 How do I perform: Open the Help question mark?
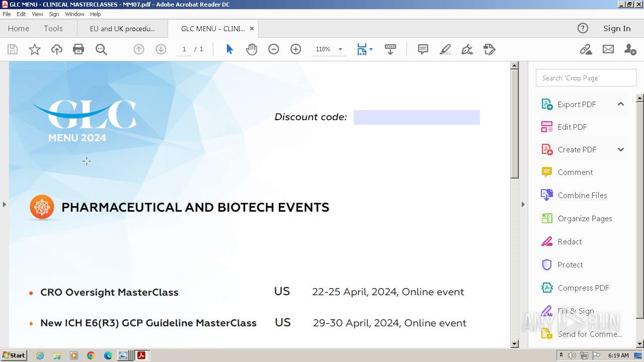coord(583,28)
